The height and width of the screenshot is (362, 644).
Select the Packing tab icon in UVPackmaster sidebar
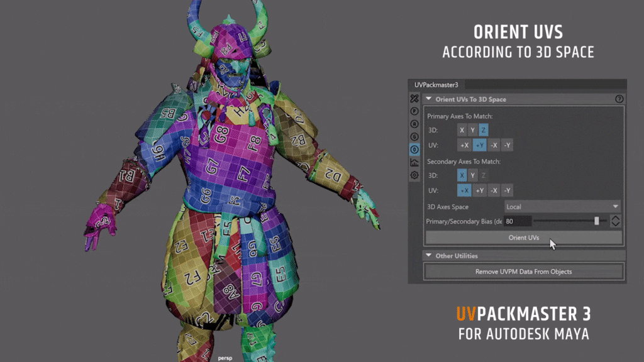pyautogui.click(x=414, y=111)
